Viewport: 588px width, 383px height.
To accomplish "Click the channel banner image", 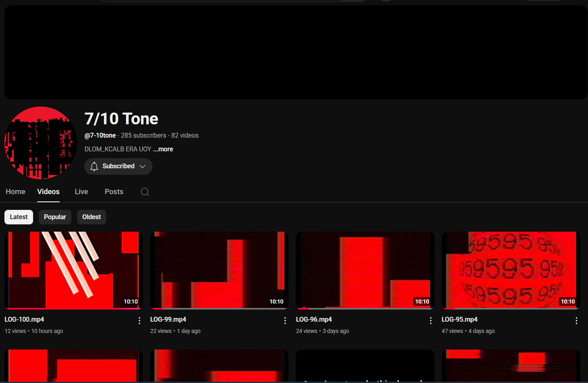I will pos(294,52).
